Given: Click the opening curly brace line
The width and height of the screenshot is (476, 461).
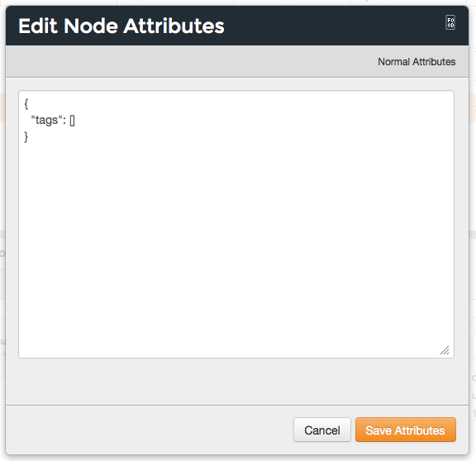Looking at the screenshot, I should coord(26,104).
